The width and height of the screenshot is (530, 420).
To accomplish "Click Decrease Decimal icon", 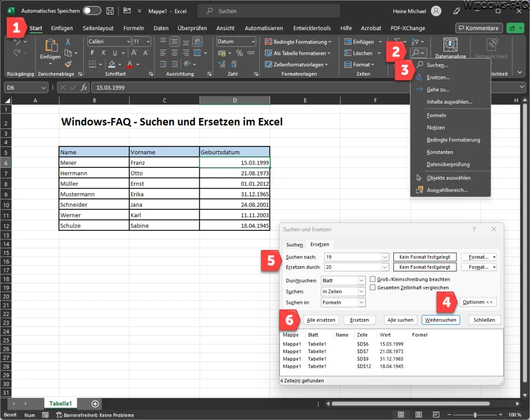I will click(233, 64).
